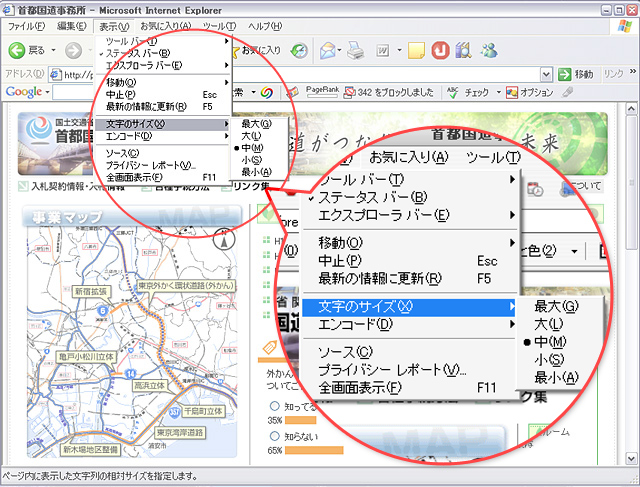The image size is (640, 487).
Task: Click the grey highlighter pencil icon in Google toolbar
Action: tap(568, 92)
